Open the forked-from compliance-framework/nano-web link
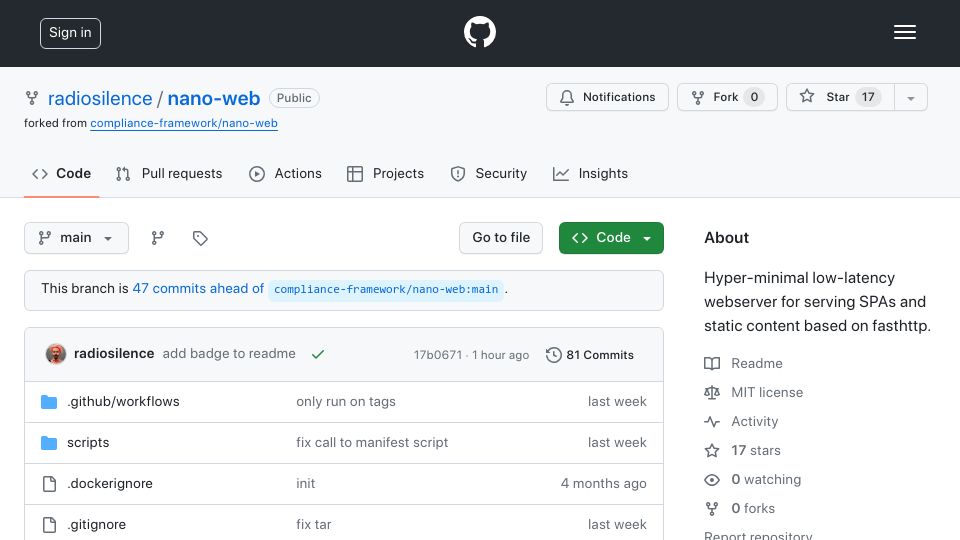This screenshot has width=960, height=540. pos(184,123)
